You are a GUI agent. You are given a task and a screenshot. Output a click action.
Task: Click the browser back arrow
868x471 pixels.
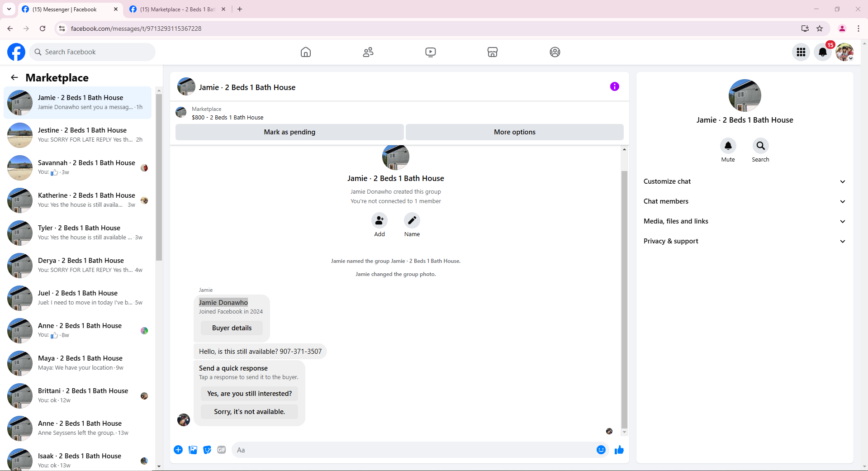tap(10, 29)
